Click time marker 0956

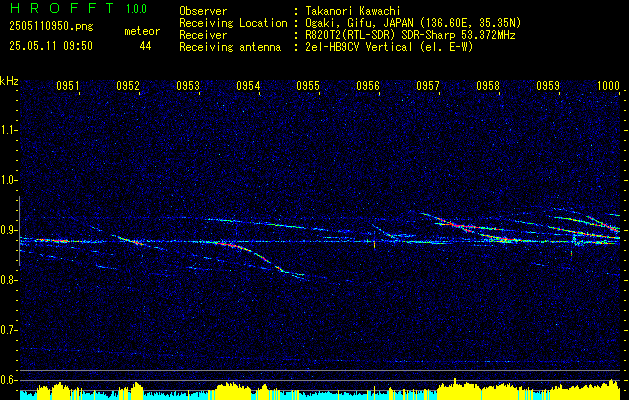tap(368, 85)
